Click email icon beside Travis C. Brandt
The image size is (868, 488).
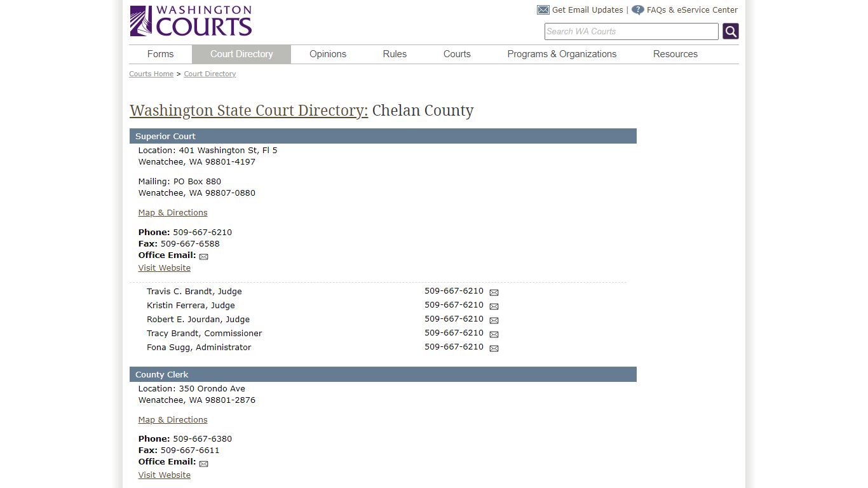pyautogui.click(x=494, y=292)
